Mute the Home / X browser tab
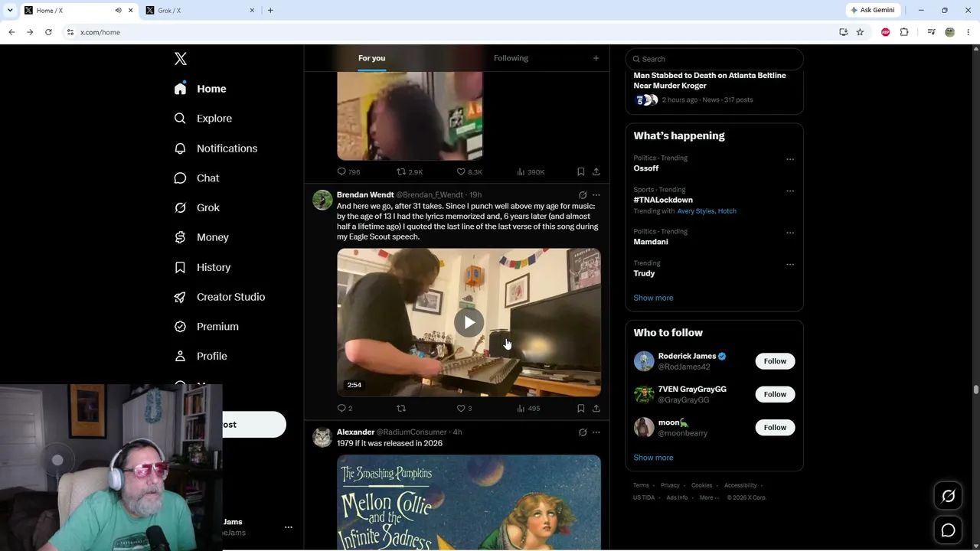 point(118,10)
